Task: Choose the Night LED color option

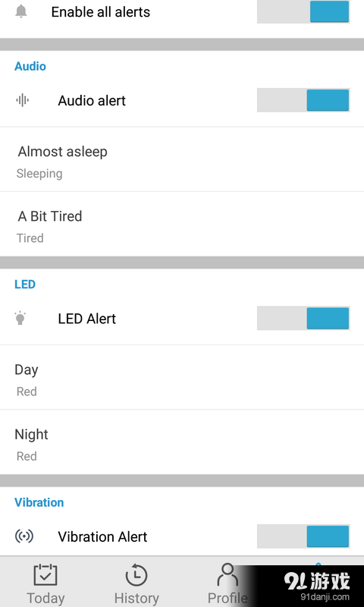Action: pyautogui.click(x=182, y=442)
